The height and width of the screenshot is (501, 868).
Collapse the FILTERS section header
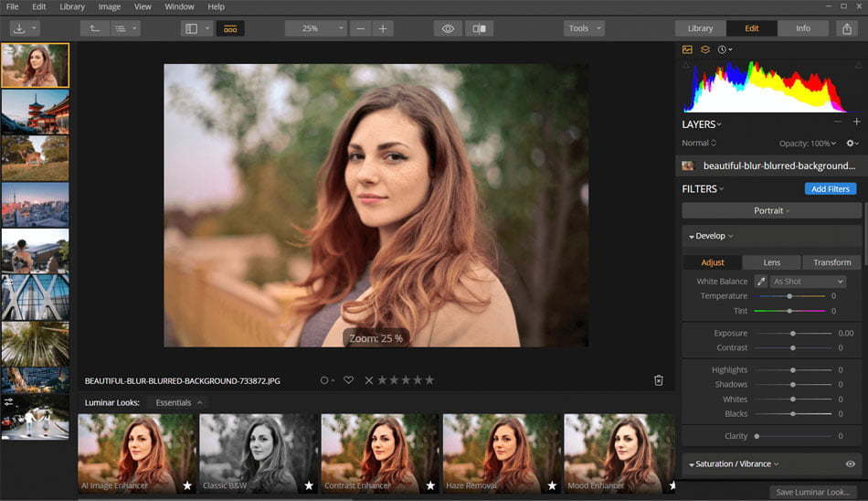(703, 189)
